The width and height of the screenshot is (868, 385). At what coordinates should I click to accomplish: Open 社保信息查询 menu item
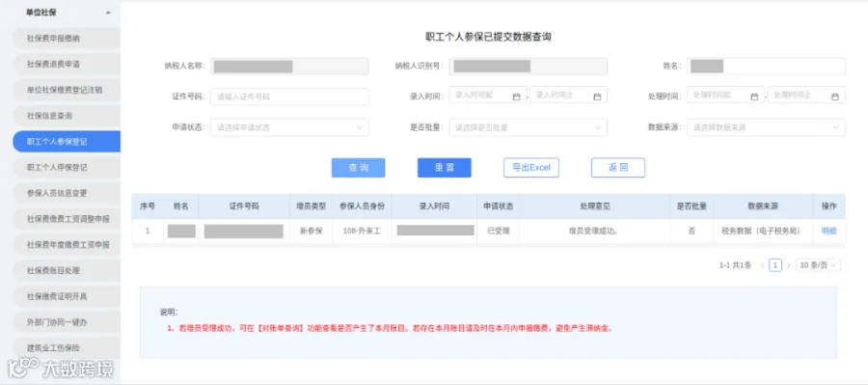coord(67,116)
